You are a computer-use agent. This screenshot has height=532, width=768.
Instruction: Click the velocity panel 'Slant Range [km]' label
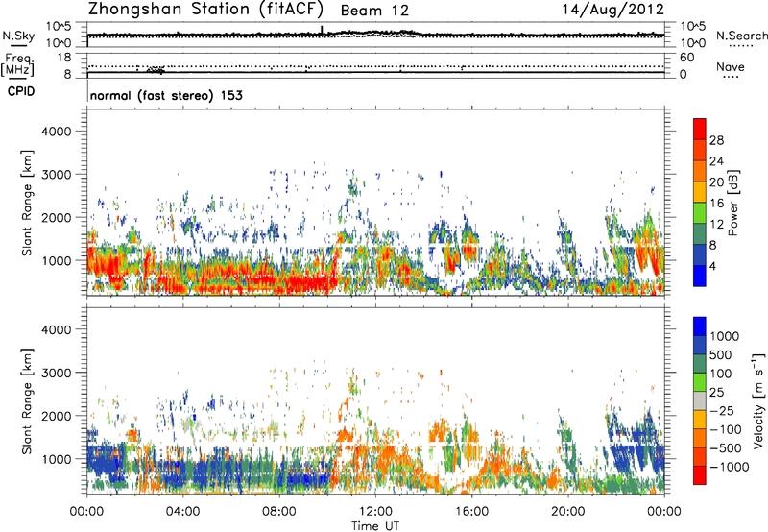(27, 401)
